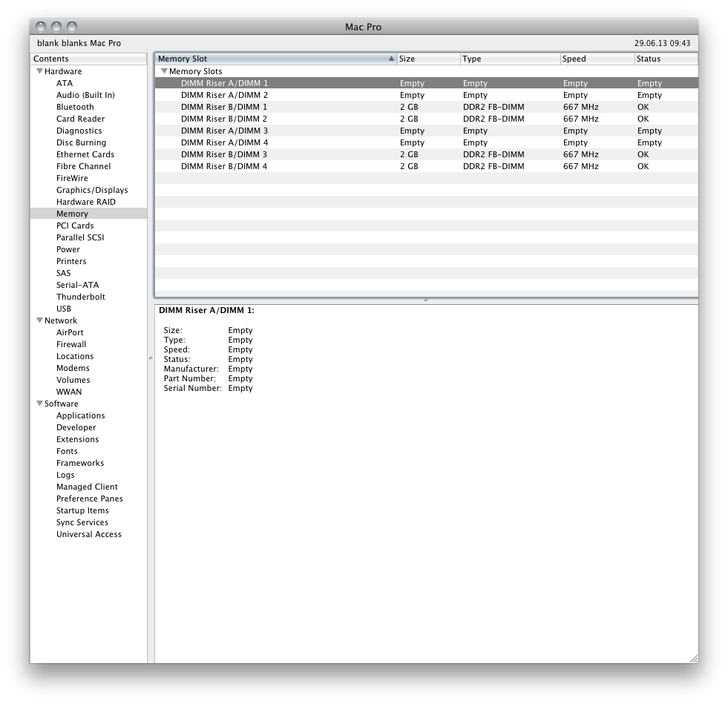Open Universal Access category
Screen dimensions: 728x704
(x=89, y=534)
